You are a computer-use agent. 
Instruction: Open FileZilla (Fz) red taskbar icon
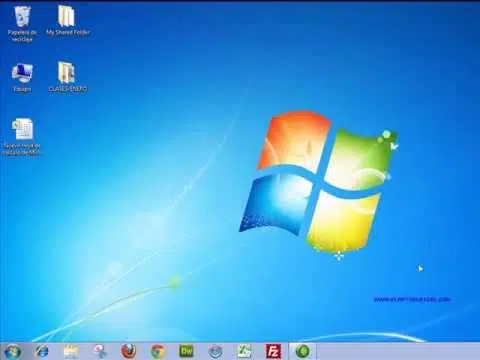click(273, 351)
